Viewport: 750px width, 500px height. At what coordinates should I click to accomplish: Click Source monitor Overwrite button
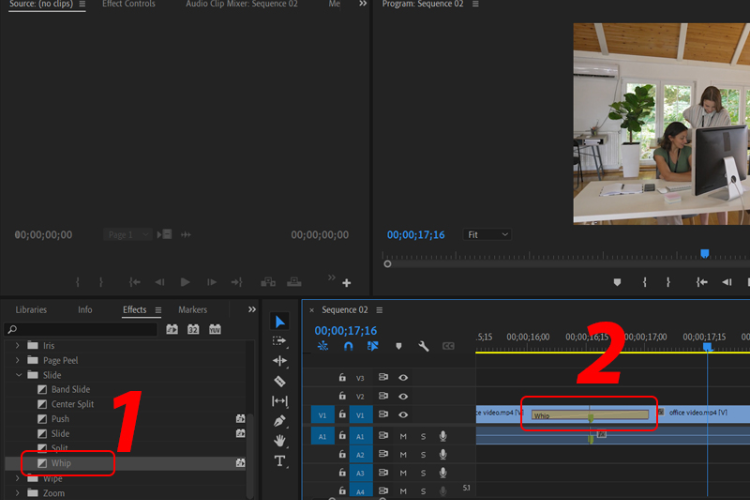click(x=294, y=282)
